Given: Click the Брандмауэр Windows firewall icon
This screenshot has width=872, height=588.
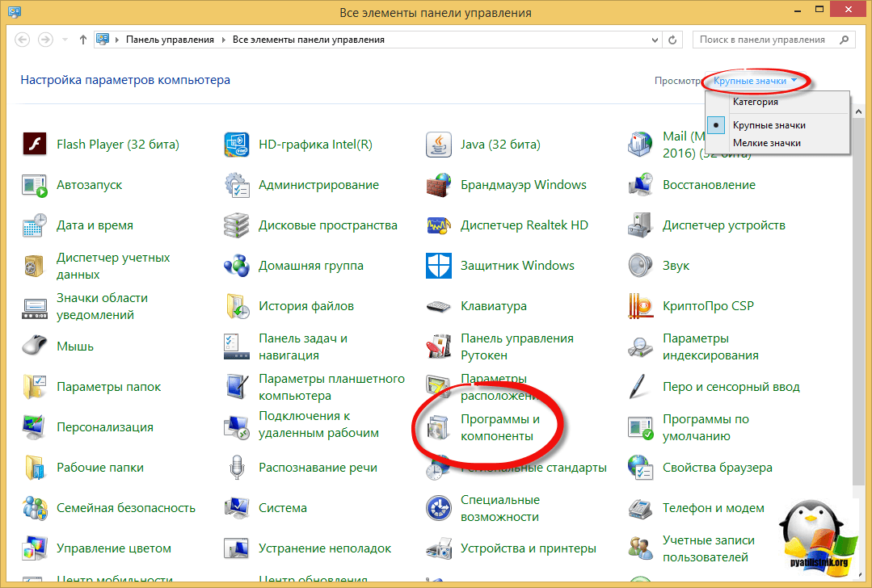Looking at the screenshot, I should 438,185.
